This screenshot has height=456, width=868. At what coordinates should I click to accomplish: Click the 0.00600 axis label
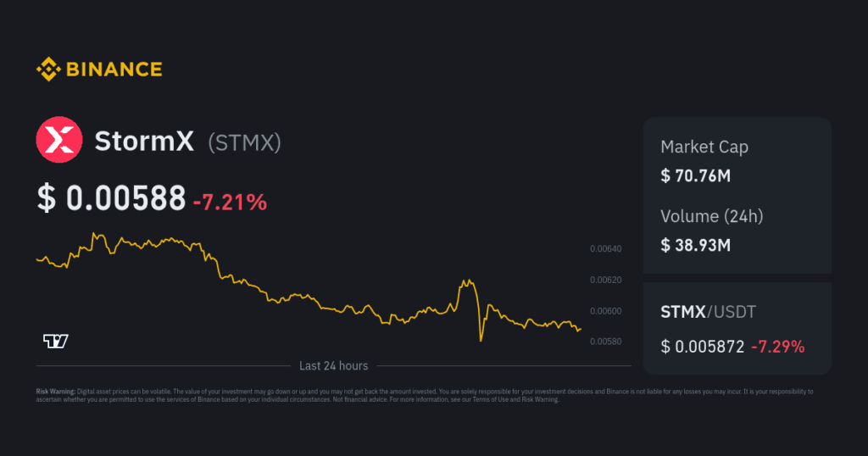[x=605, y=311]
